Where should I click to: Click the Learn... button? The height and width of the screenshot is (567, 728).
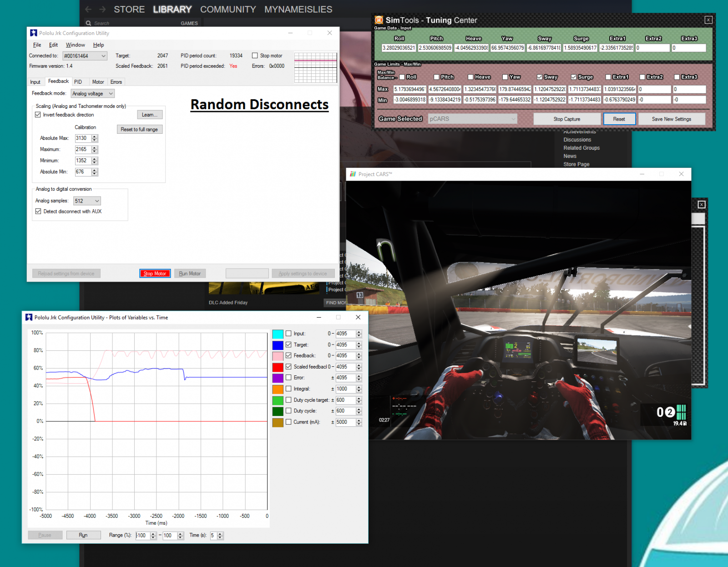pyautogui.click(x=150, y=115)
